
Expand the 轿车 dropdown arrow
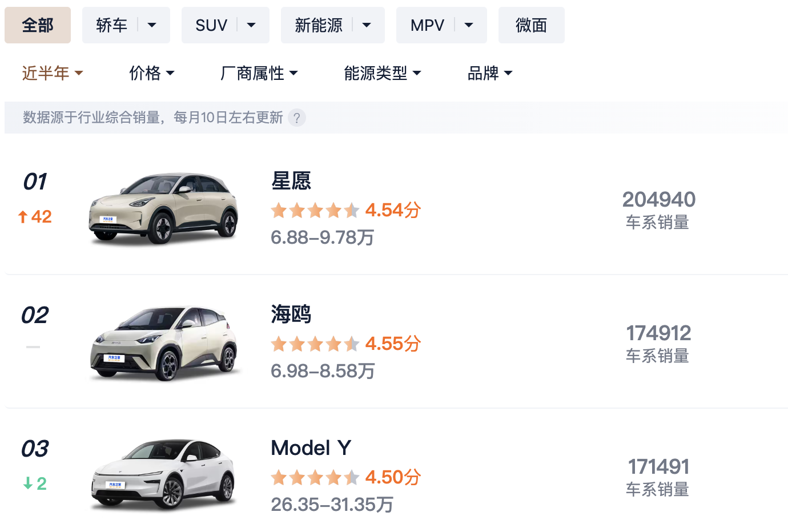coord(152,25)
